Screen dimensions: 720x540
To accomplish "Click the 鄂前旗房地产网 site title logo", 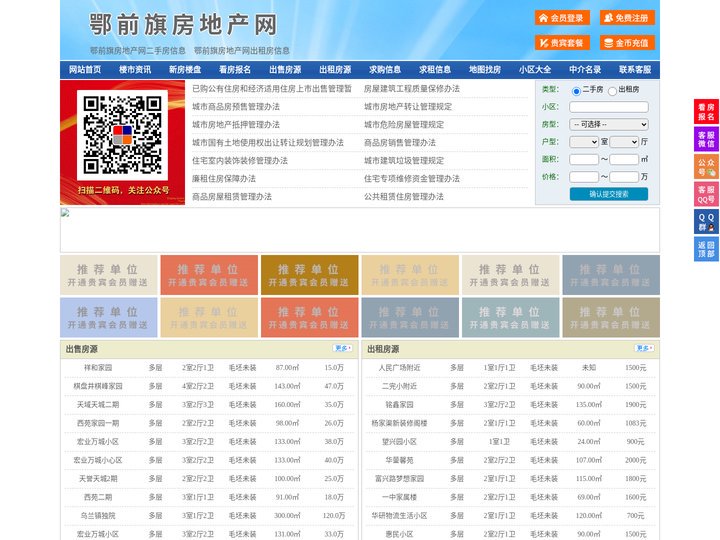I will [x=183, y=25].
